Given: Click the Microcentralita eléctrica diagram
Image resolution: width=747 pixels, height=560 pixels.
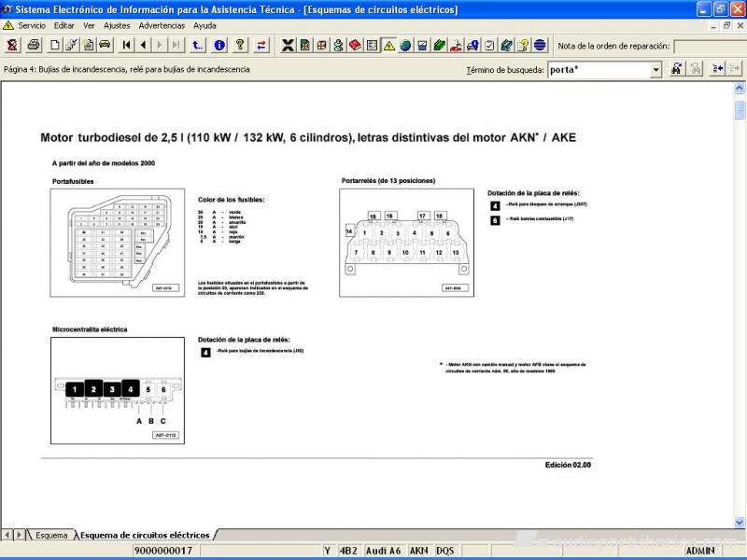Looking at the screenshot, I should click(x=118, y=390).
